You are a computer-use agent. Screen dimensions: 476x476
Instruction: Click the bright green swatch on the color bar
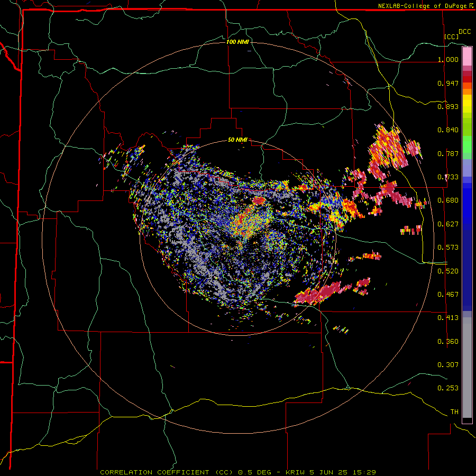tap(467, 144)
